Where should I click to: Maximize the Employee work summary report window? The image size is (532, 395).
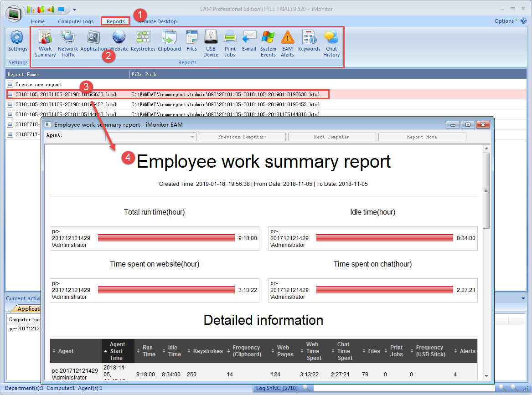point(468,125)
